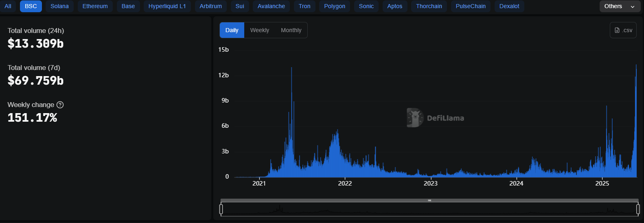Image resolution: width=644 pixels, height=223 pixels.
Task: Click the Total volume (24h) label
Action: (36, 31)
